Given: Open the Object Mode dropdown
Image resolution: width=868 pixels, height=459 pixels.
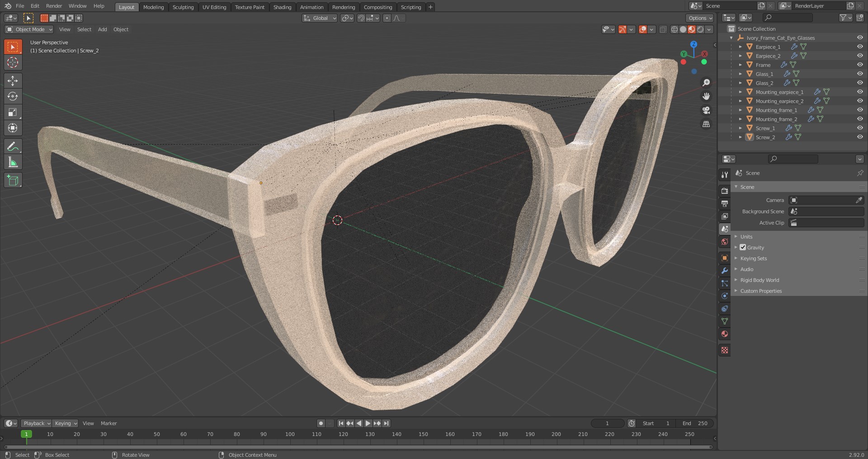Looking at the screenshot, I should pyautogui.click(x=29, y=29).
